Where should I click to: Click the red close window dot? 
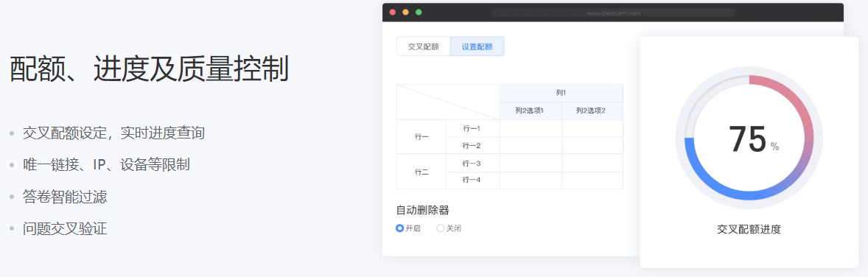pyautogui.click(x=393, y=13)
